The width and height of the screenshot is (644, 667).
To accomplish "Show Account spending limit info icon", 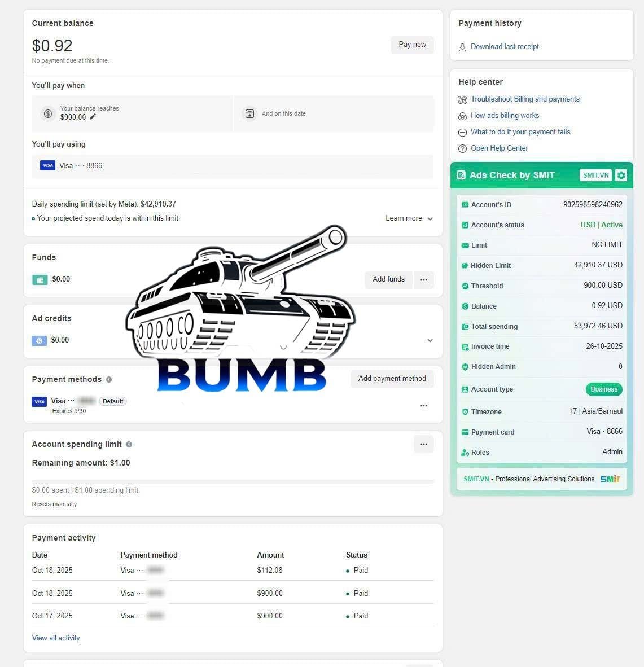I will 129,444.
